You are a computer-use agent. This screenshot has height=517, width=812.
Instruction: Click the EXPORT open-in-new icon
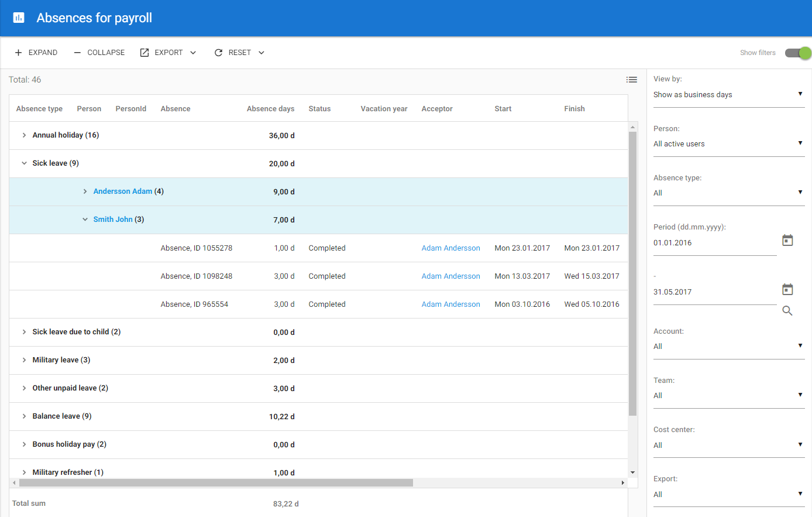pos(144,53)
